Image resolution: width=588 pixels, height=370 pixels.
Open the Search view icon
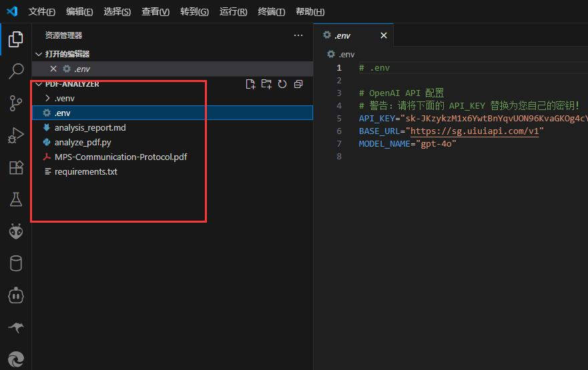[16, 71]
